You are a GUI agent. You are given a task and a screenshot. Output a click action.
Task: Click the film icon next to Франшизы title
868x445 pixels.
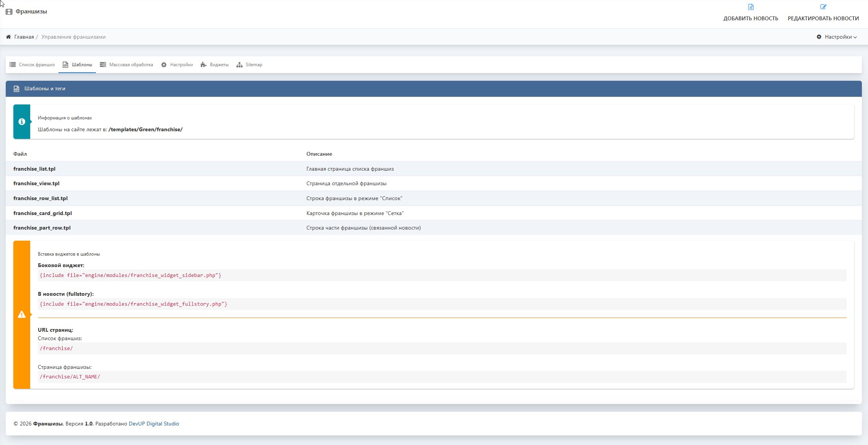point(9,12)
